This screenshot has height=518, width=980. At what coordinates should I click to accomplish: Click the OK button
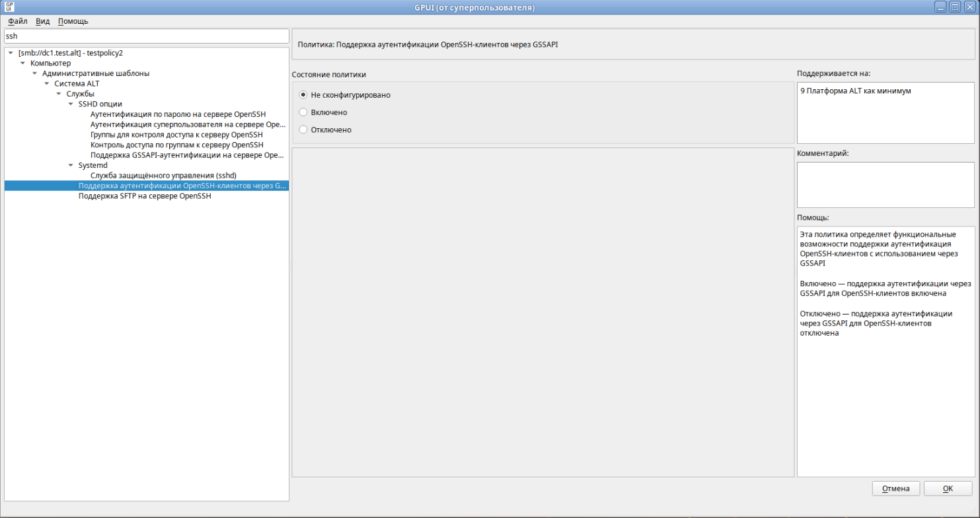[x=948, y=489]
